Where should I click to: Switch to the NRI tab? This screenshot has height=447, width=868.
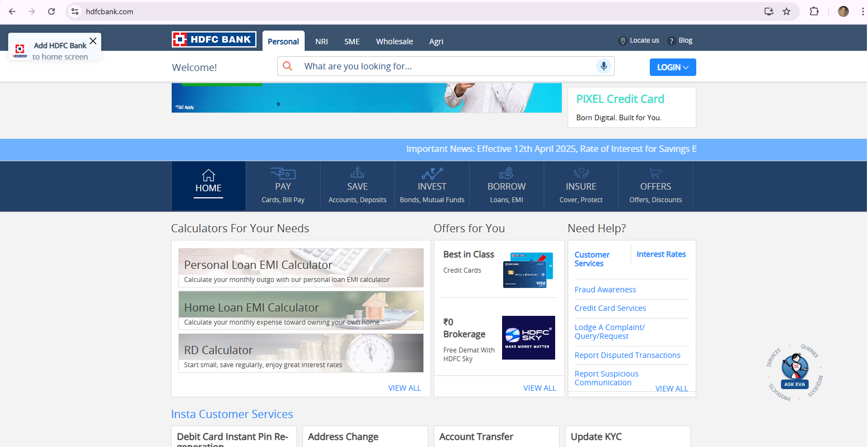322,42
